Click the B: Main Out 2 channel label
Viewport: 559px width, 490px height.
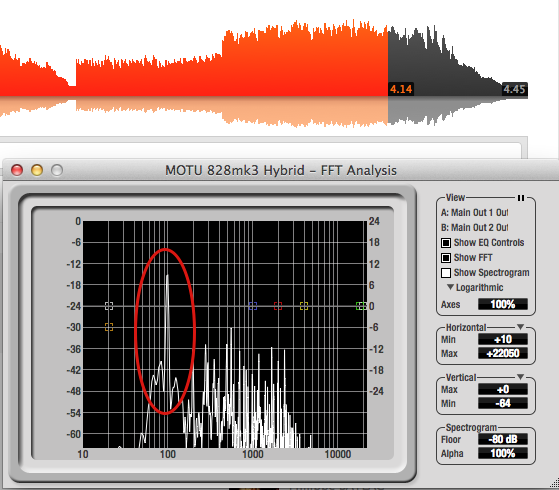475,228
